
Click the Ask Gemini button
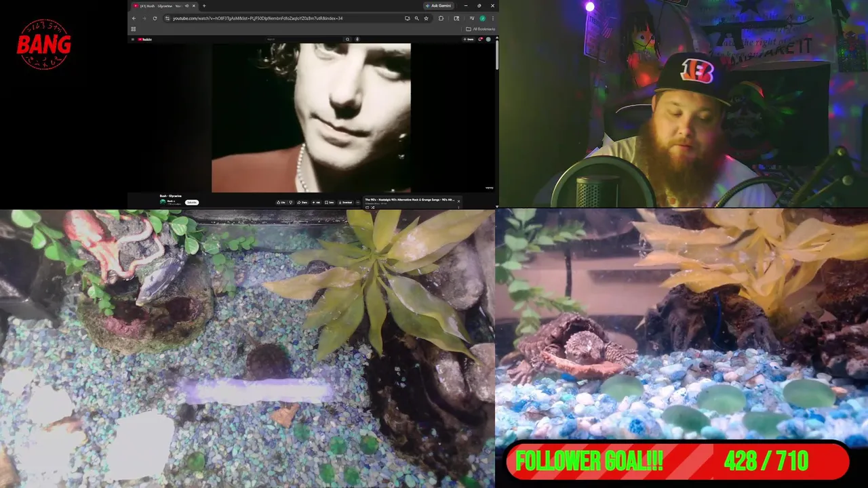[438, 5]
